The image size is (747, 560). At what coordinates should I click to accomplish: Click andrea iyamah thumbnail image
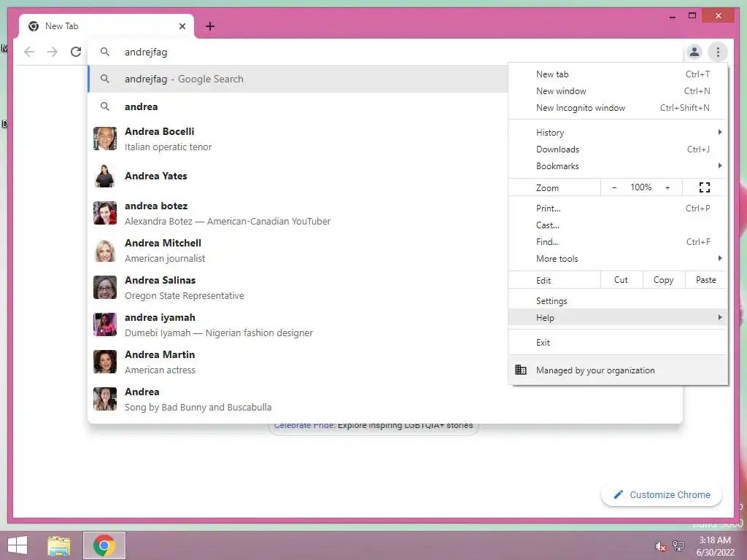(x=105, y=324)
